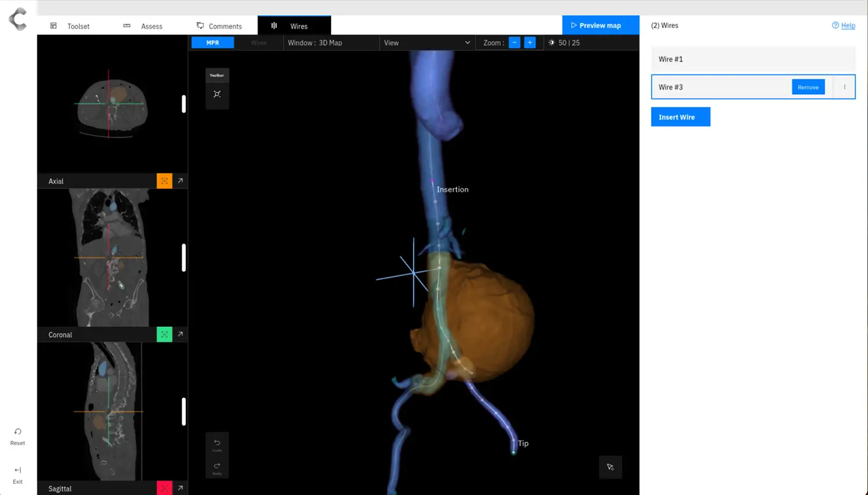Click the app logo in the corner
Screen dimensions: 868x495
pos(18,19)
